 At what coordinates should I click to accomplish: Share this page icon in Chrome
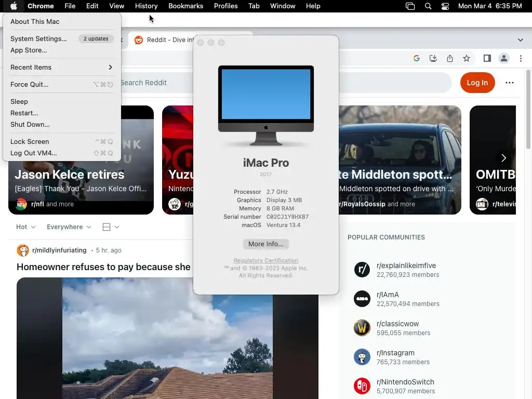(x=450, y=58)
